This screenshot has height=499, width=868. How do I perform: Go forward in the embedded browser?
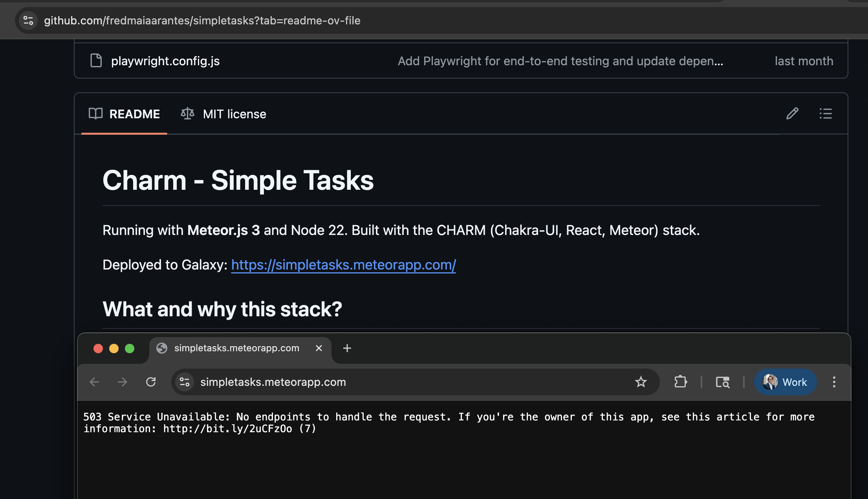pyautogui.click(x=123, y=382)
